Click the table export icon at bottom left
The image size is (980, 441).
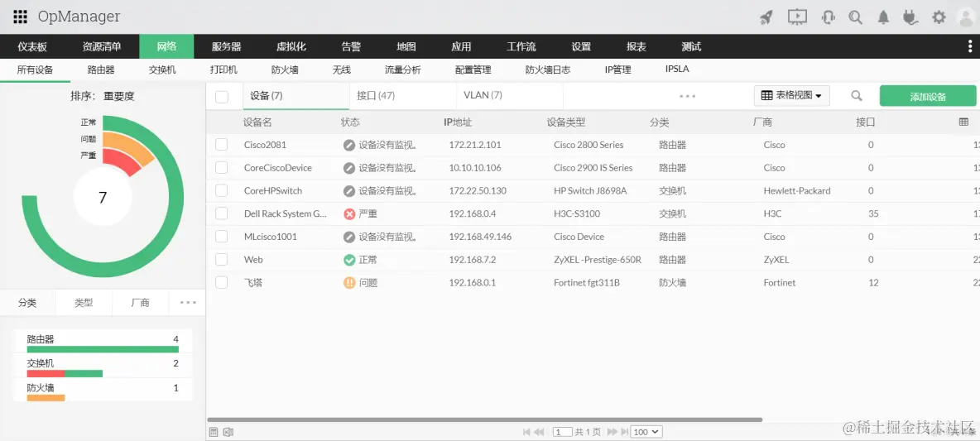213,432
